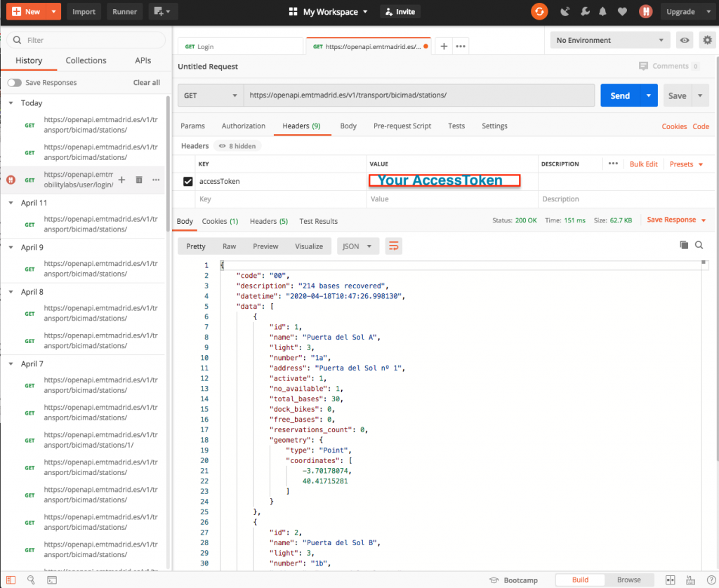Open the No Environment dropdown
Screen dimensions: 719x588
point(609,41)
